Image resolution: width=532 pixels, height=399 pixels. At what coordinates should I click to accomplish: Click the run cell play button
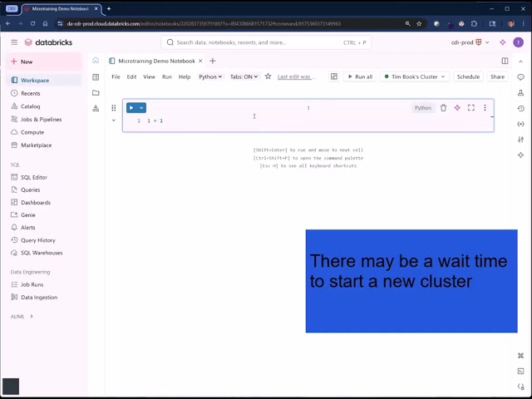(x=131, y=108)
